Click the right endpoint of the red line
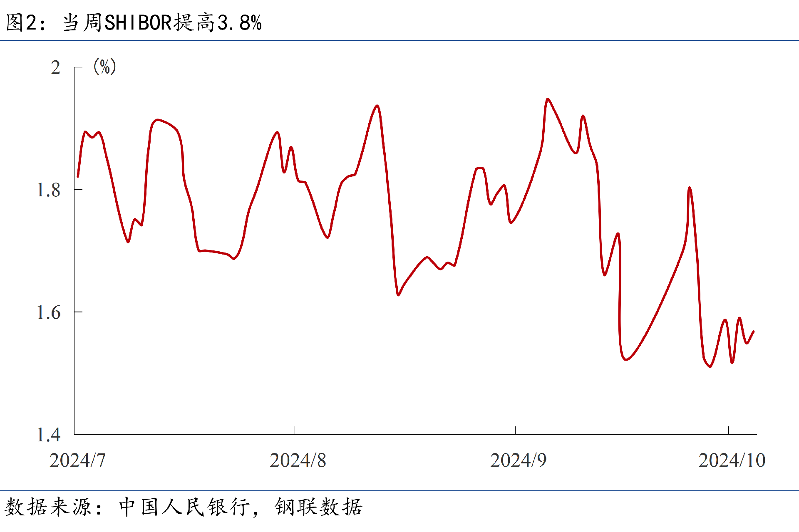Image resolution: width=799 pixels, height=532 pixels. tap(754, 332)
